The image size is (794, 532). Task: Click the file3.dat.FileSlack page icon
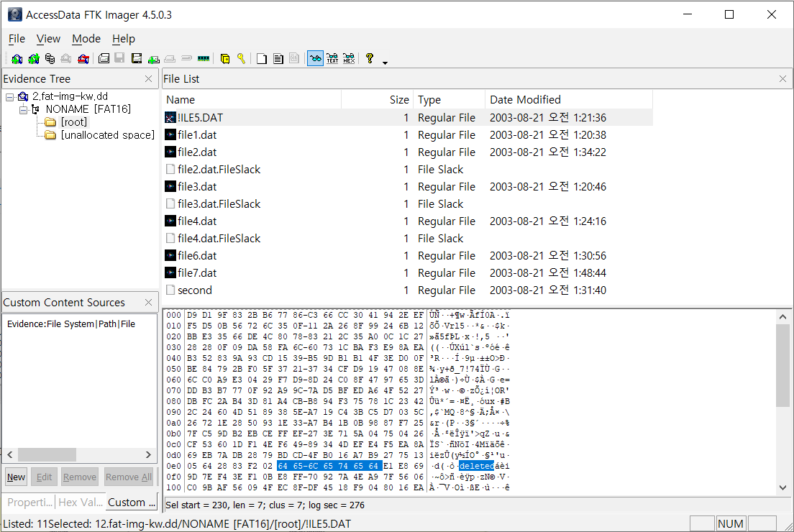click(x=170, y=204)
